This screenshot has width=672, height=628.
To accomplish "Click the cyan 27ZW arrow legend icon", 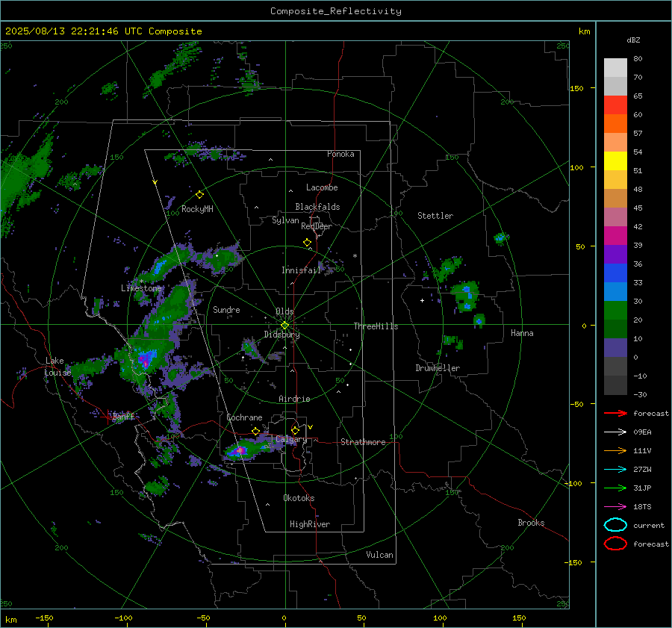I will tap(615, 470).
